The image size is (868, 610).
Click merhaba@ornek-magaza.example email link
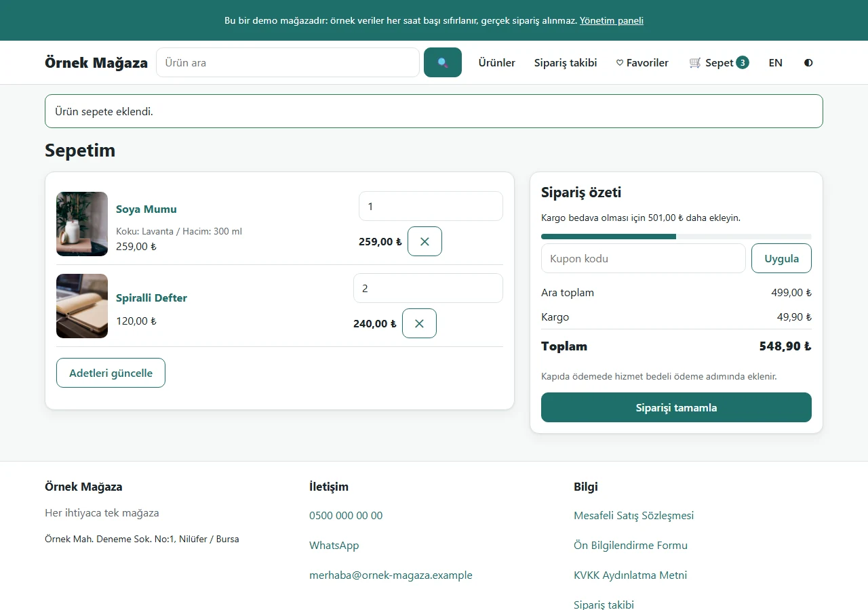(x=391, y=575)
